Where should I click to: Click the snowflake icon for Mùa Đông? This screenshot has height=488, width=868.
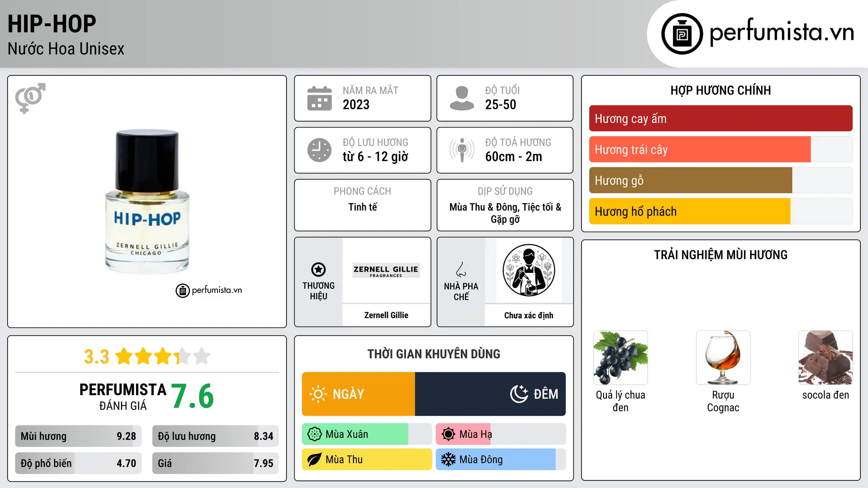[x=448, y=460]
